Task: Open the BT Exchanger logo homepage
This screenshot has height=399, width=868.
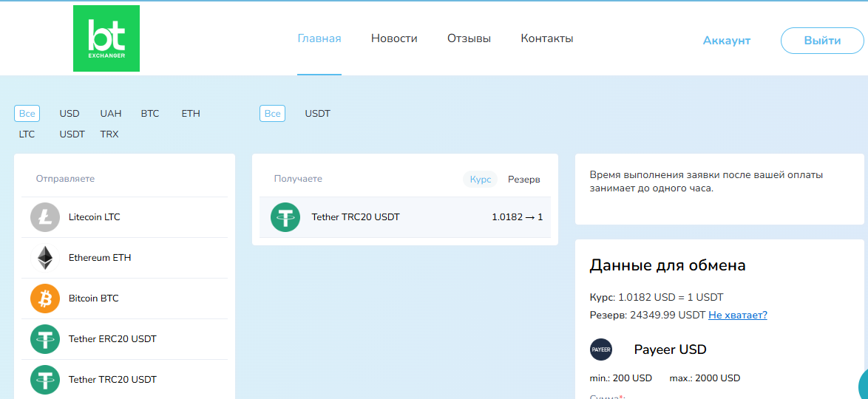Action: pyautogui.click(x=106, y=38)
